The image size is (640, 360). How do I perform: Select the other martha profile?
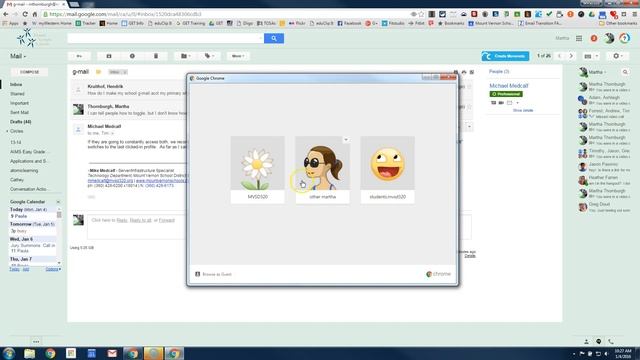322,169
